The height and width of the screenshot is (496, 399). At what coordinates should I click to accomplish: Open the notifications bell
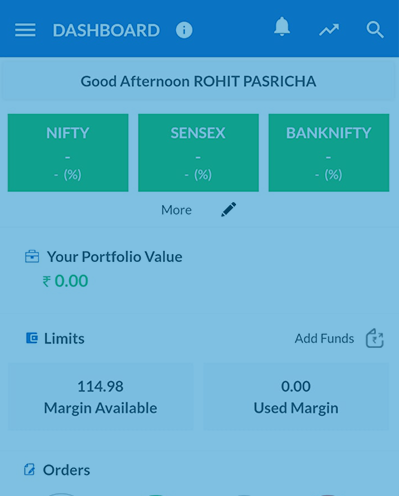pyautogui.click(x=282, y=26)
